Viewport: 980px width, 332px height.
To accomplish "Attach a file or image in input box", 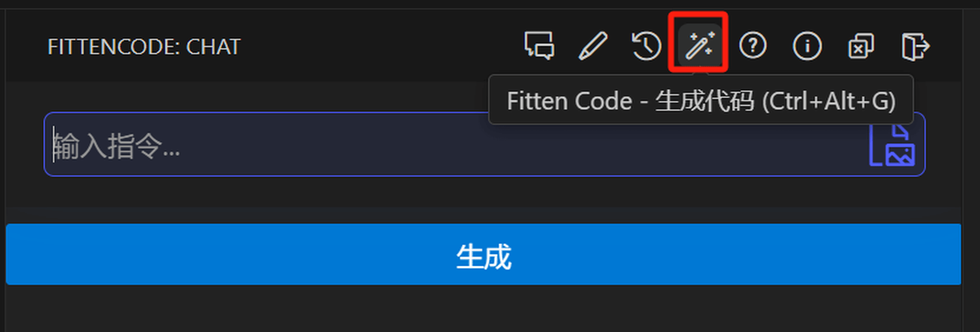I will (892, 145).
